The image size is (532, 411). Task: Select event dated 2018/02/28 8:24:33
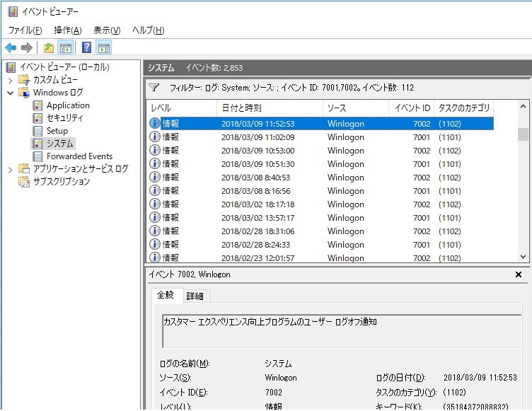321,244
